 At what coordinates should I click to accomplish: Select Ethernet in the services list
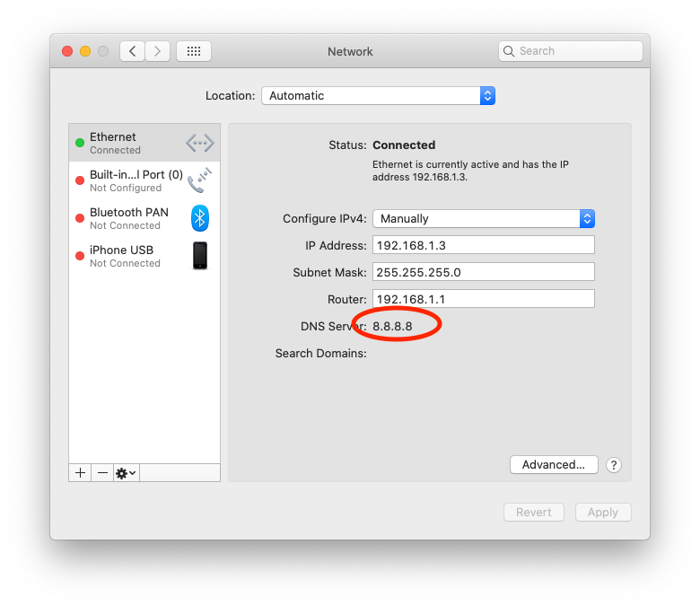coord(144,143)
